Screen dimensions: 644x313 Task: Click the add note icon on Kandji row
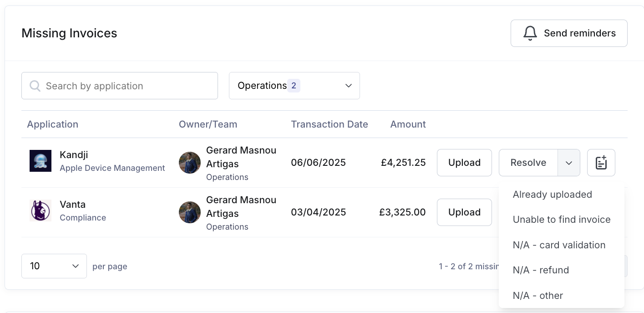point(601,163)
